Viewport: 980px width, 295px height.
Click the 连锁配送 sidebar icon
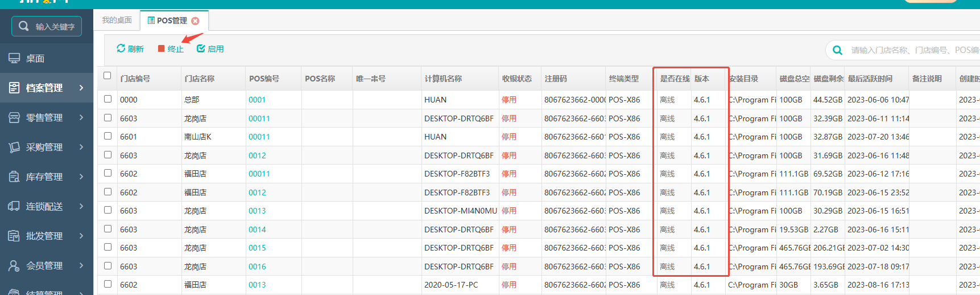pyautogui.click(x=14, y=206)
